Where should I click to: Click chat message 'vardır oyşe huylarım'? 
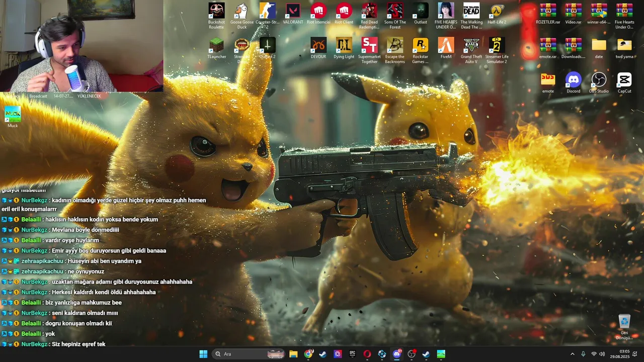coord(72,240)
